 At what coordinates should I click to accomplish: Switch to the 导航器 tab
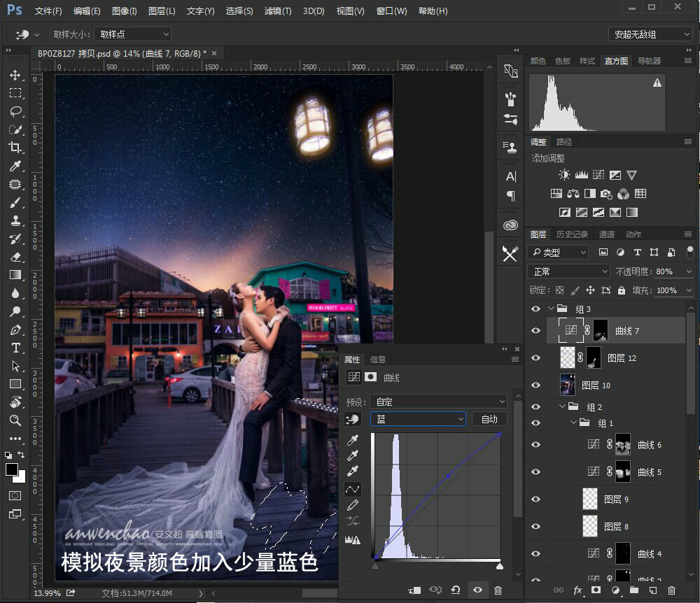point(649,61)
